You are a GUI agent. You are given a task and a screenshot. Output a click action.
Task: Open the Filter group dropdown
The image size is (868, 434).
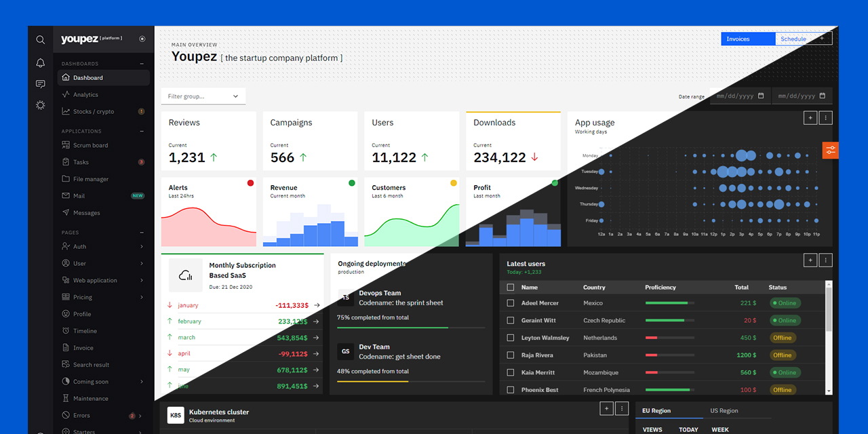click(203, 96)
